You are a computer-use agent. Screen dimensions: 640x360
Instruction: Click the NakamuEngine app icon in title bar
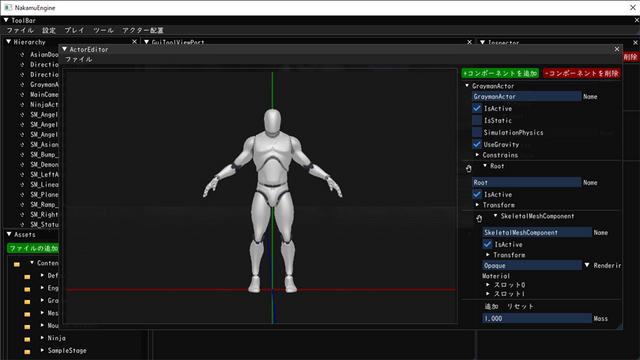click(8, 8)
